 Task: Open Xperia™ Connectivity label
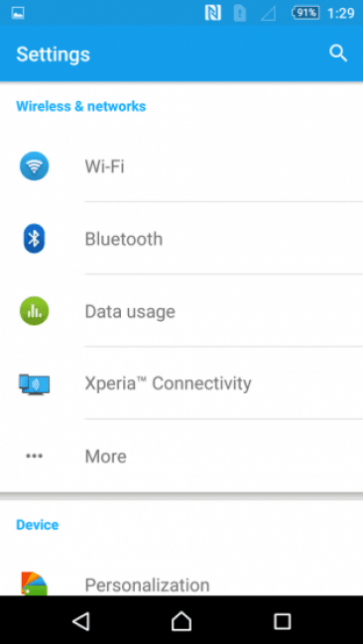click(168, 383)
